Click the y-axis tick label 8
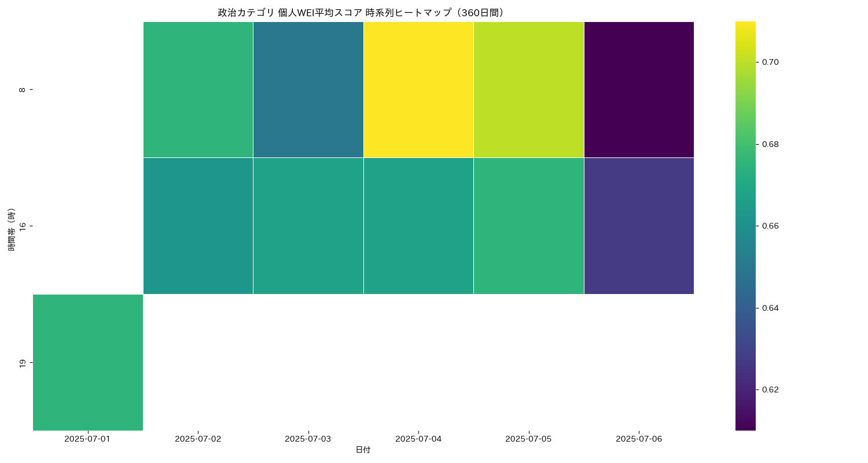 pyautogui.click(x=22, y=90)
